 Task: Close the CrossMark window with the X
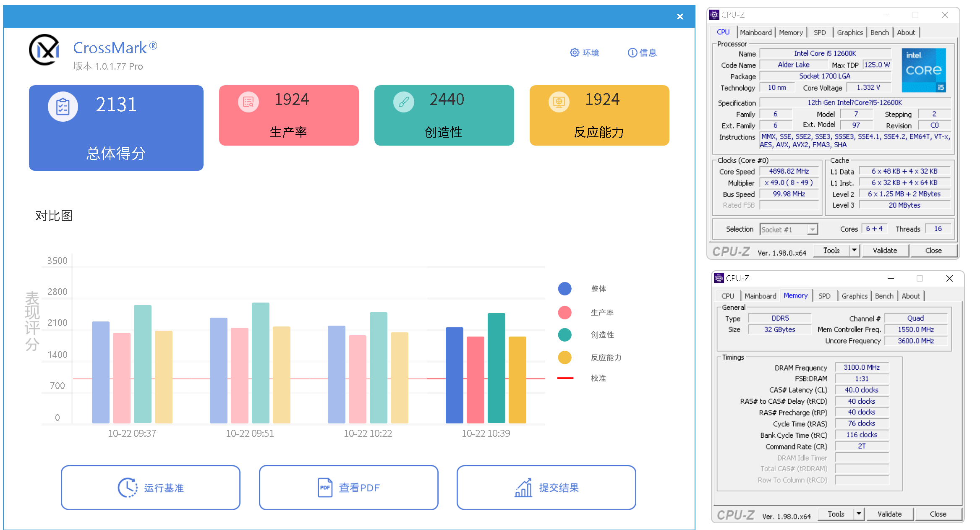point(680,16)
